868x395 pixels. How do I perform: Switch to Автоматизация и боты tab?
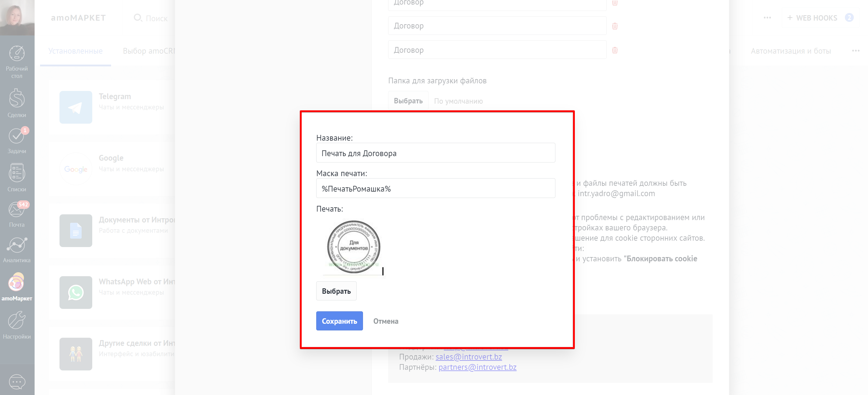(791, 51)
